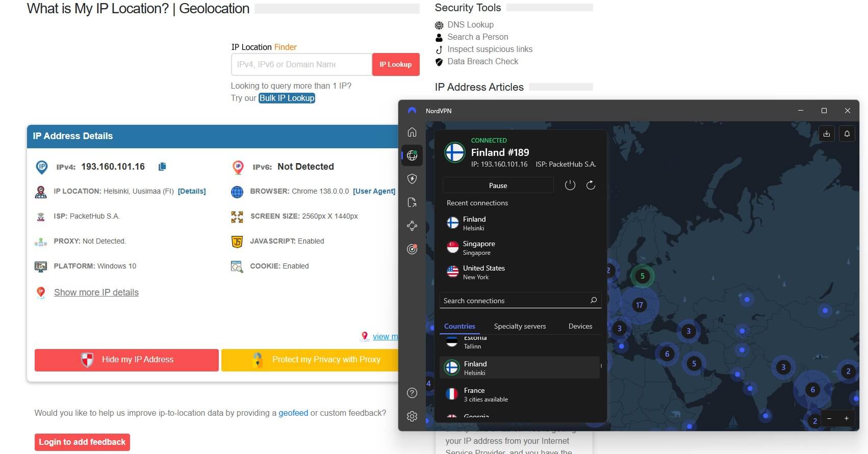
Task: Switch to Devices tab
Action: [580, 326]
